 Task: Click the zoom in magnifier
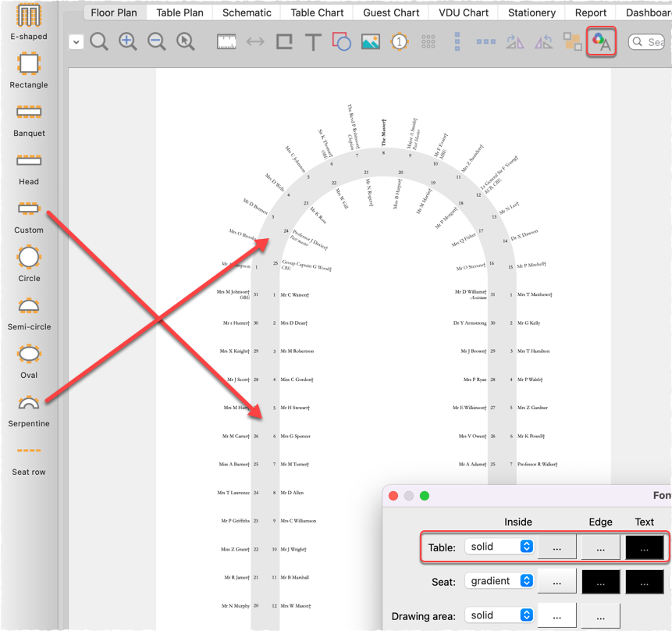tap(128, 41)
